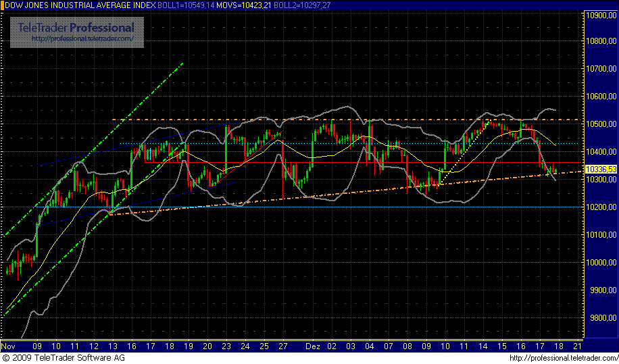This screenshot has width=619, height=364.
Task: Select the Dez month label on time axis
Action: 312,346
